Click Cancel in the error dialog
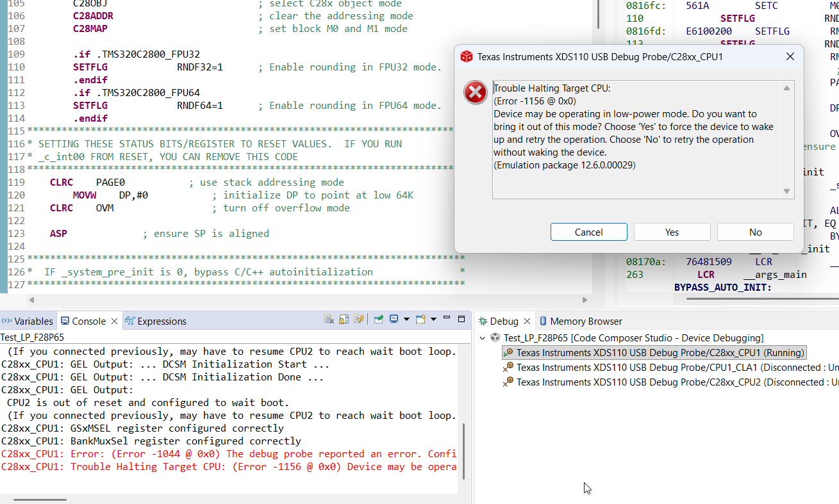This screenshot has height=504, width=839. [588, 232]
